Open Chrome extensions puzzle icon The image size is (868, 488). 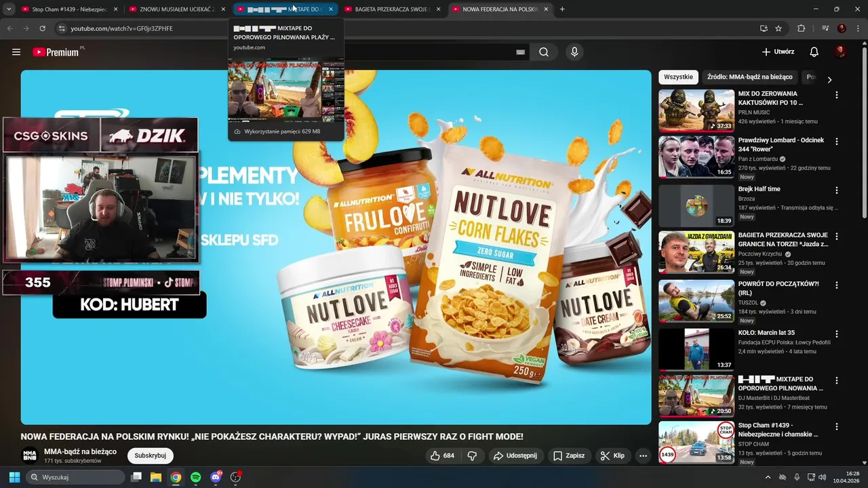(801, 28)
